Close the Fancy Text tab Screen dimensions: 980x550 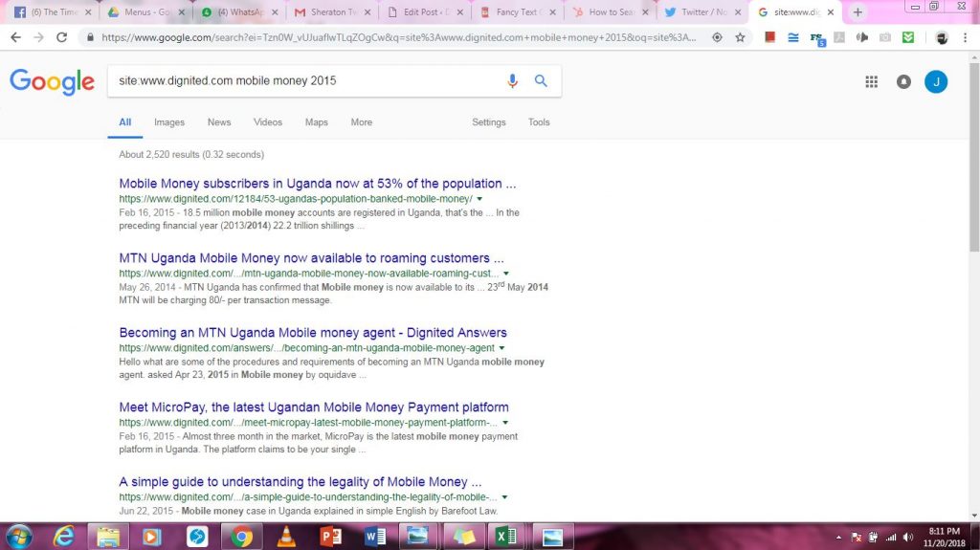coord(552,11)
